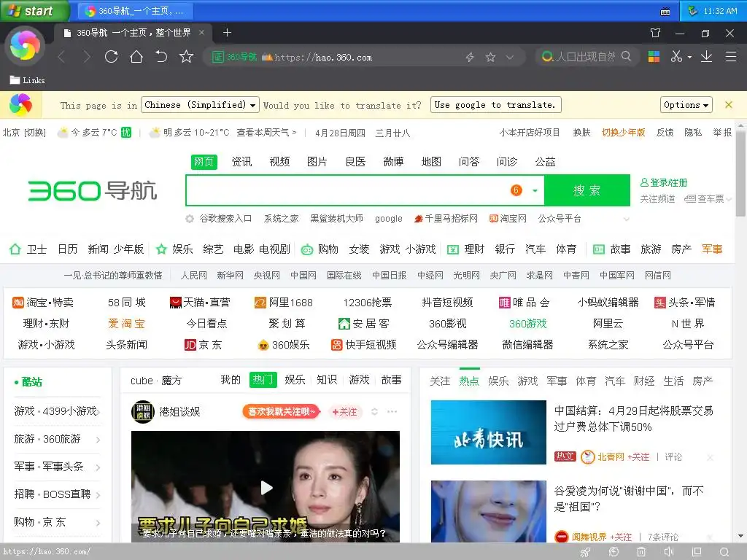Viewport: 747px width, 560px height.
Task: Switch search tab to 资讯
Action: tap(241, 162)
